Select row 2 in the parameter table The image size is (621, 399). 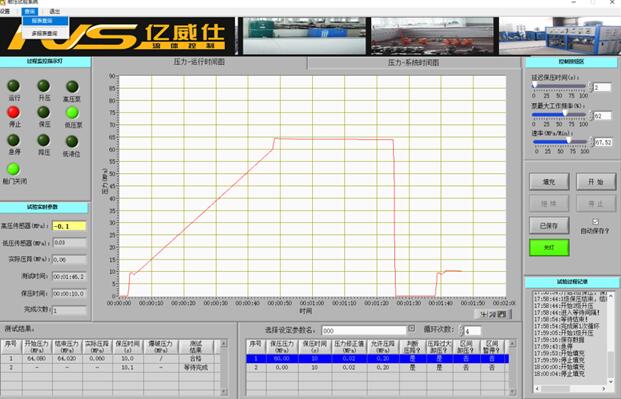(377, 368)
